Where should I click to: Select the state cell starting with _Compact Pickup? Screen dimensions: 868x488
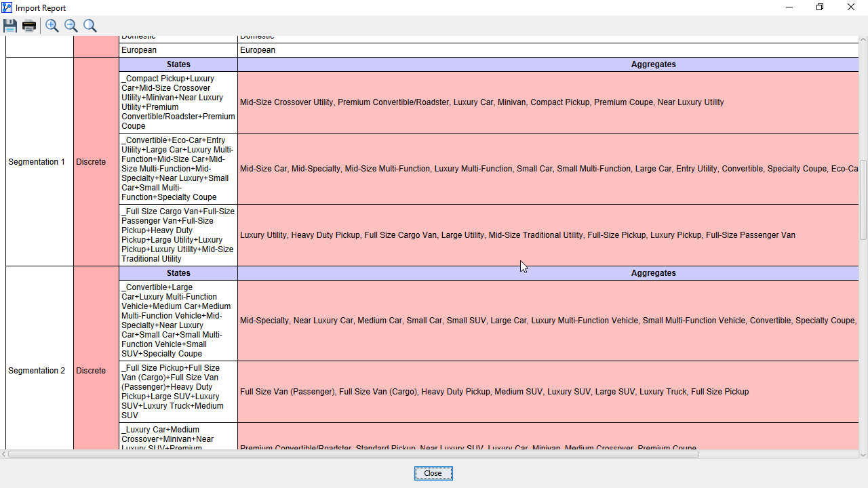178,102
